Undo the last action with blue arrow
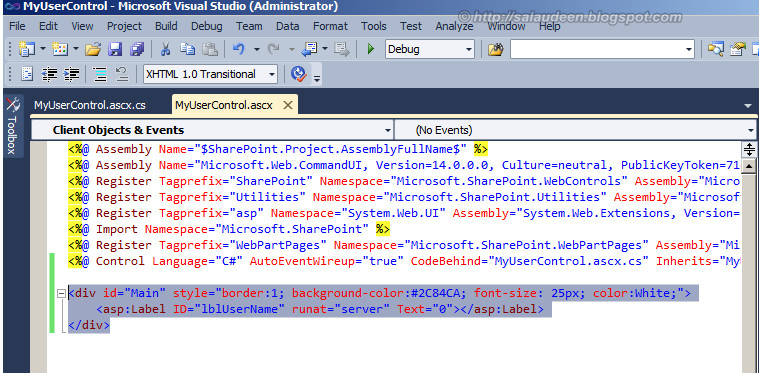The image size is (759, 373). coord(239,49)
